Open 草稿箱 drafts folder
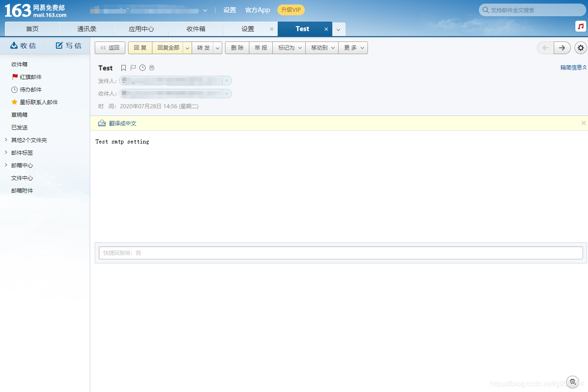 [x=19, y=115]
